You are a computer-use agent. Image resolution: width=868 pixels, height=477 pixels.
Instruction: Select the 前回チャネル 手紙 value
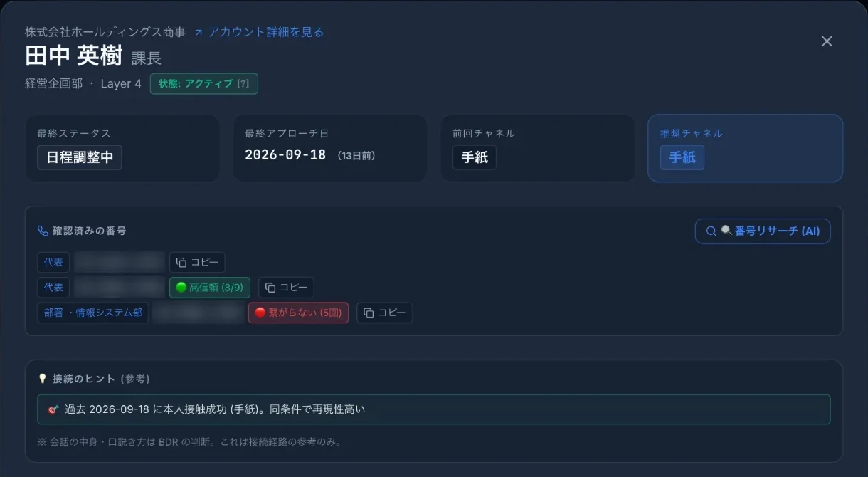475,157
